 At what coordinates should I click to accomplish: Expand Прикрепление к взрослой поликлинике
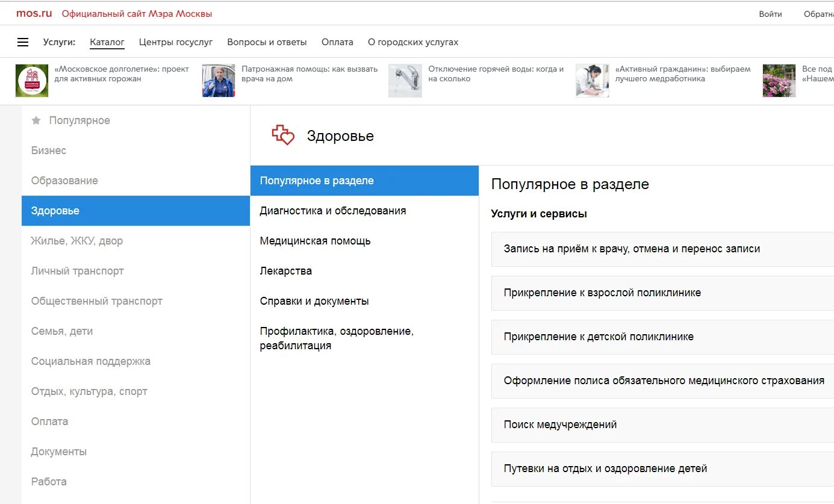click(662, 293)
